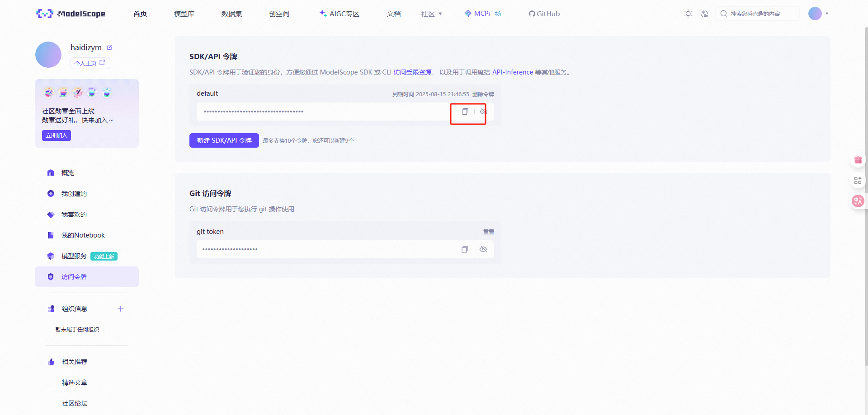Viewport: 868px width, 415px height.
Task: Click the QR code floating icon
Action: (858, 180)
